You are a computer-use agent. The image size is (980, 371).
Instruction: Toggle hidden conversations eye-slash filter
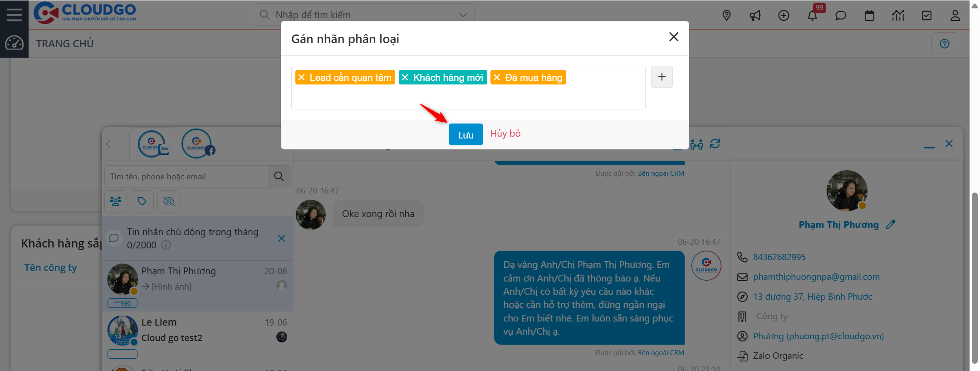(x=169, y=201)
